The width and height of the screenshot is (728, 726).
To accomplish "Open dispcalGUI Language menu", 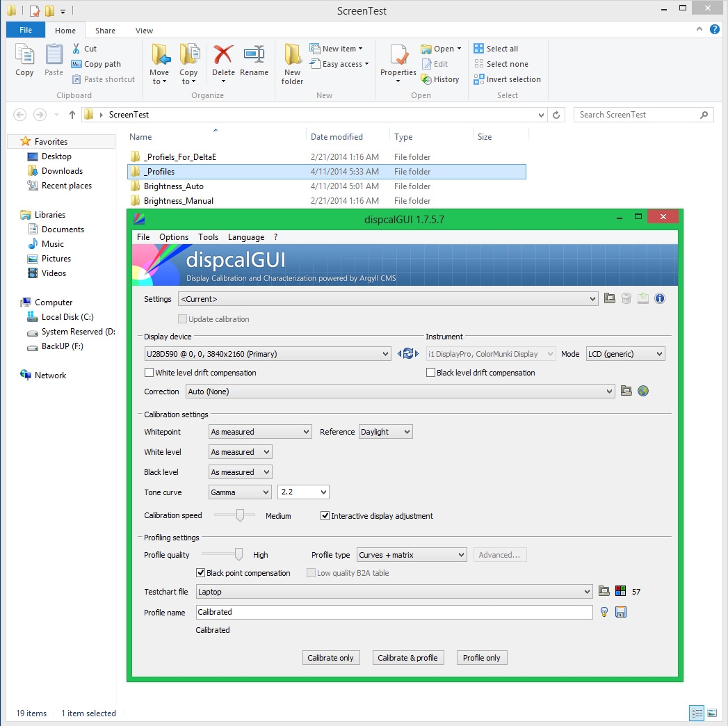I will 246,236.
